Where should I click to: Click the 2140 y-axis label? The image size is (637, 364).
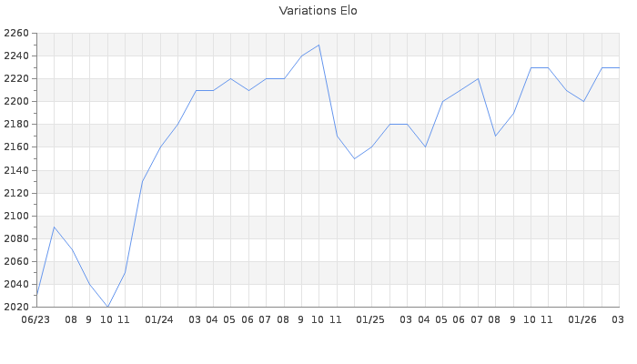[x=16, y=170]
